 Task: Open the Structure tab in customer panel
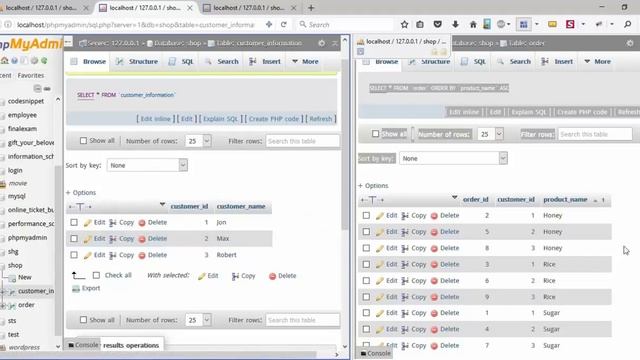(x=136, y=62)
